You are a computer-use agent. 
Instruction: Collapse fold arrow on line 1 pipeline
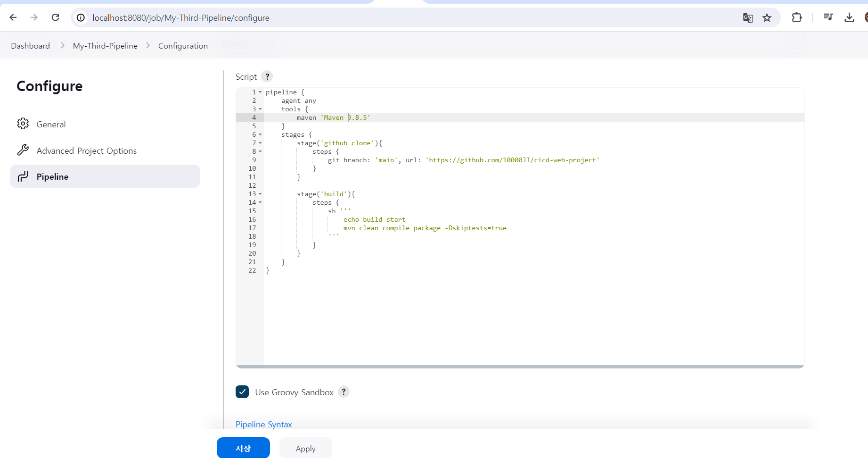[260, 92]
